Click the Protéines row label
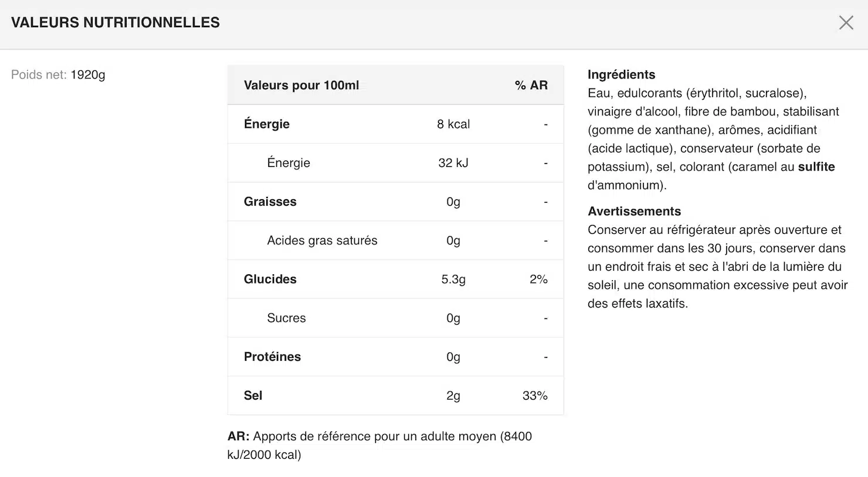This screenshot has height=477, width=868. coord(272,357)
